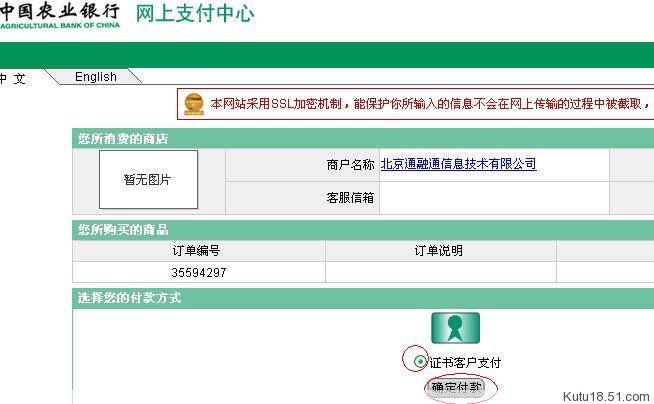This screenshot has height=404, width=654.
Task: Switch to the English language tab
Action: point(96,77)
